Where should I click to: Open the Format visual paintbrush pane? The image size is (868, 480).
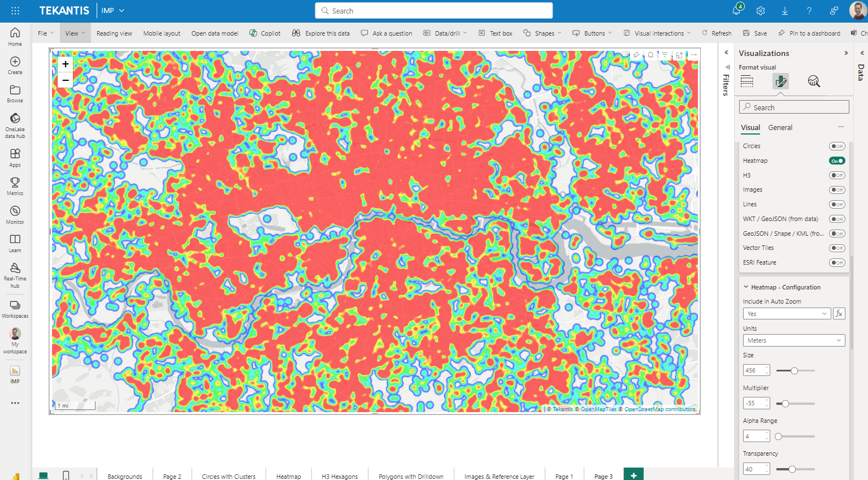[780, 81]
